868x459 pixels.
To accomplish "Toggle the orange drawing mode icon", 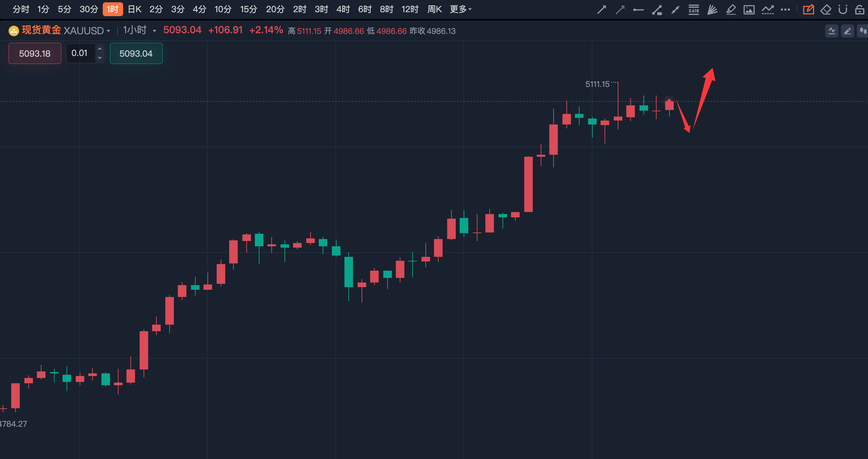I will click(808, 10).
